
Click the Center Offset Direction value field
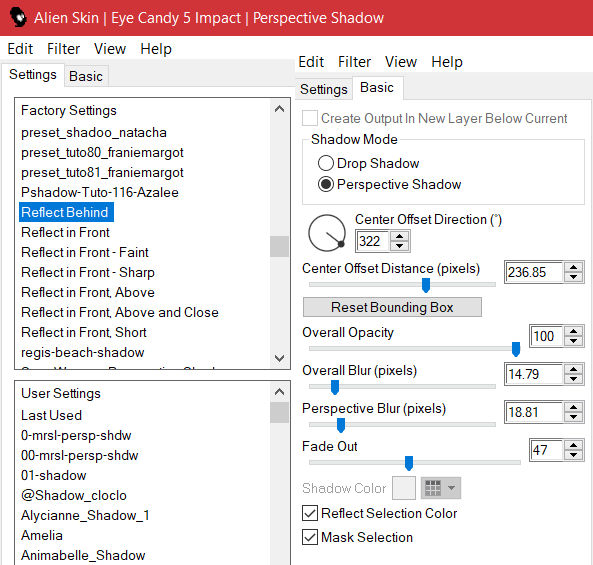[372, 241]
